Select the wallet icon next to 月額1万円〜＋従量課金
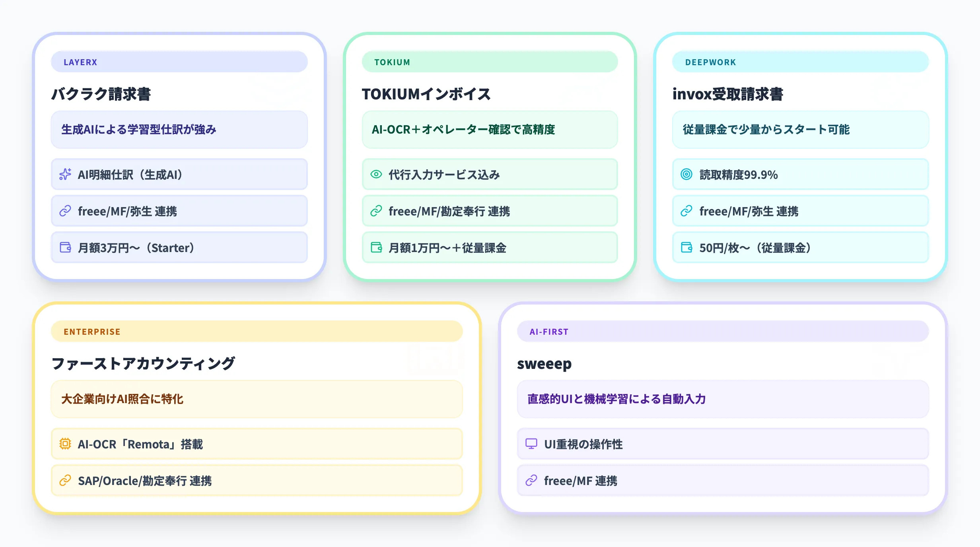The width and height of the screenshot is (980, 547). (x=376, y=247)
